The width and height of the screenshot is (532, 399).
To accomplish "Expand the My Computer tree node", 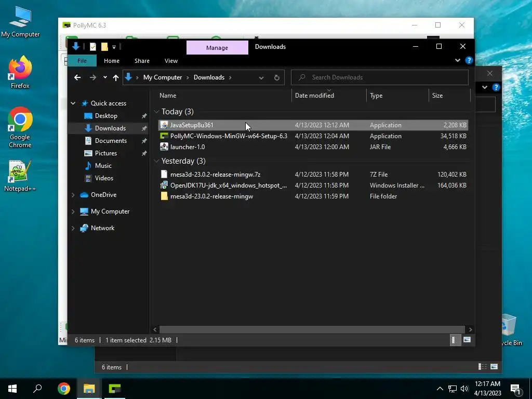I will (x=73, y=211).
